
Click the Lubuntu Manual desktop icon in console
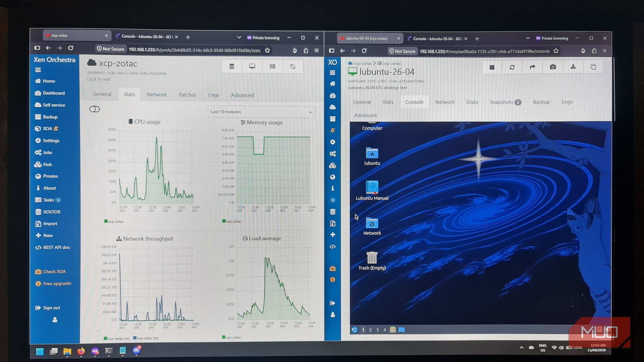372,191
